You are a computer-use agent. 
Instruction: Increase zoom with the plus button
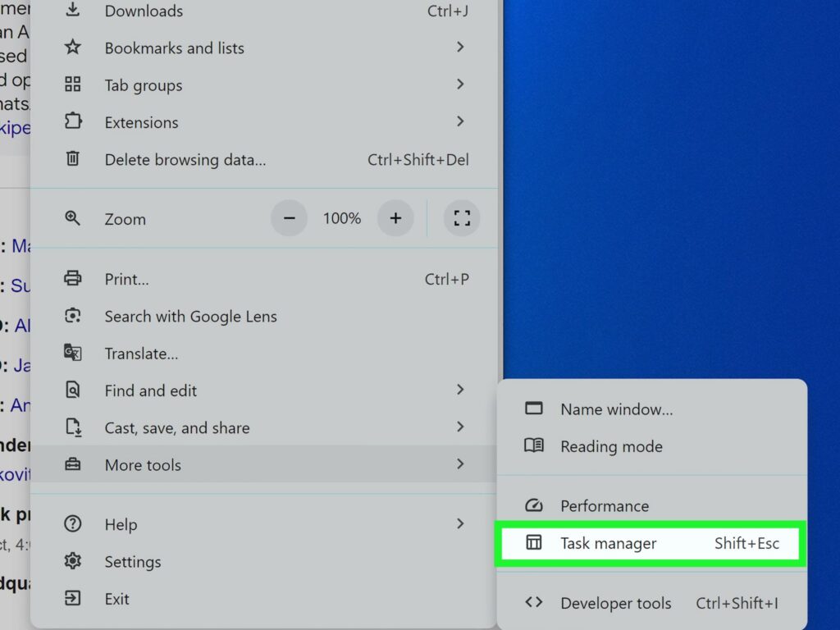click(395, 218)
